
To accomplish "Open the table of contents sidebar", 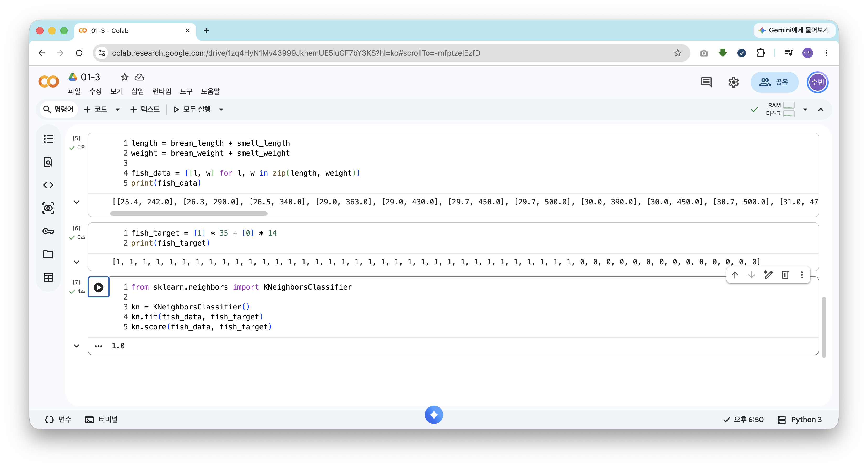I will pyautogui.click(x=48, y=139).
